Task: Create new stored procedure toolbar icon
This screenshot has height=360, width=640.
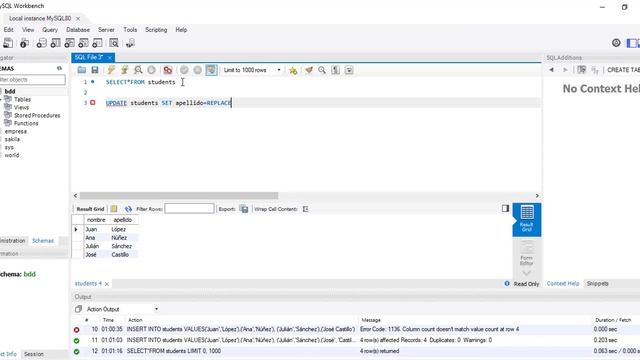Action: click(83, 43)
